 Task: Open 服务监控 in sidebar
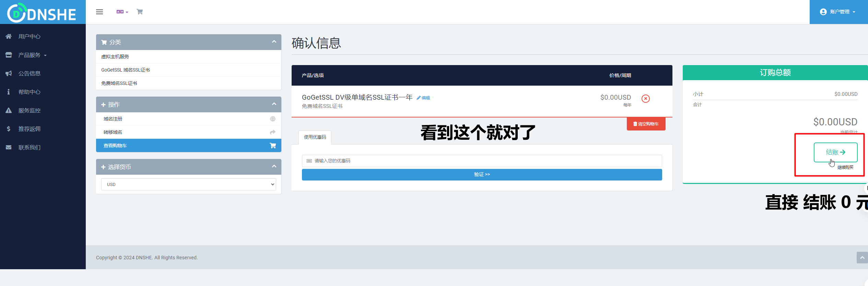tap(30, 110)
